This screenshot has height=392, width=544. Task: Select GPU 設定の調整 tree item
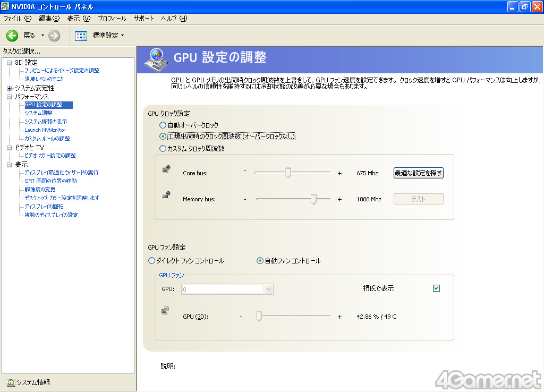[x=48, y=105]
